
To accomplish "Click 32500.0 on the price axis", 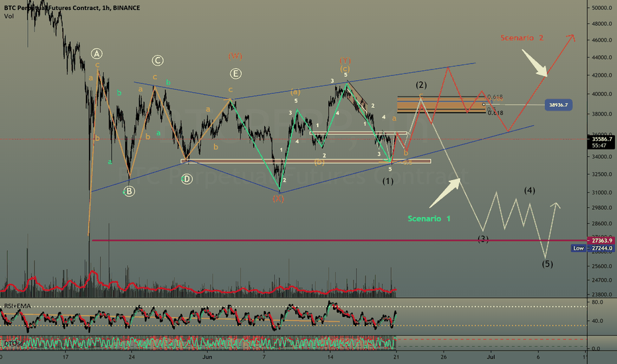I will point(602,174).
